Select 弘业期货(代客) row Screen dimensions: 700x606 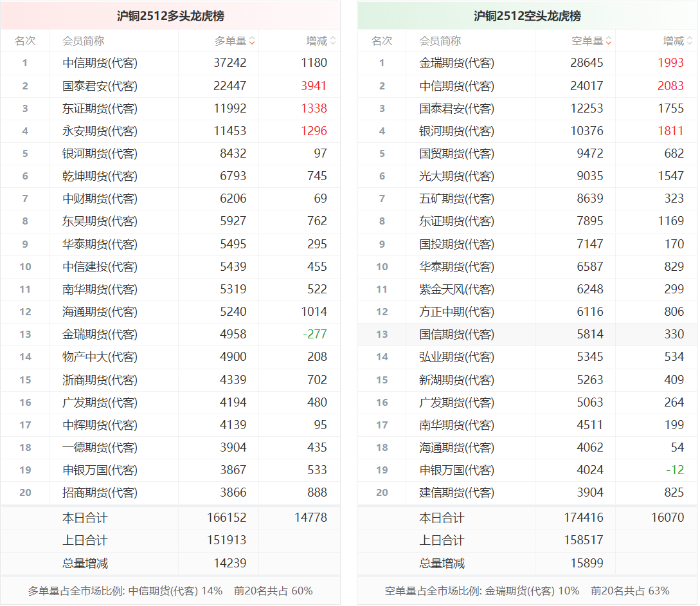527,356
